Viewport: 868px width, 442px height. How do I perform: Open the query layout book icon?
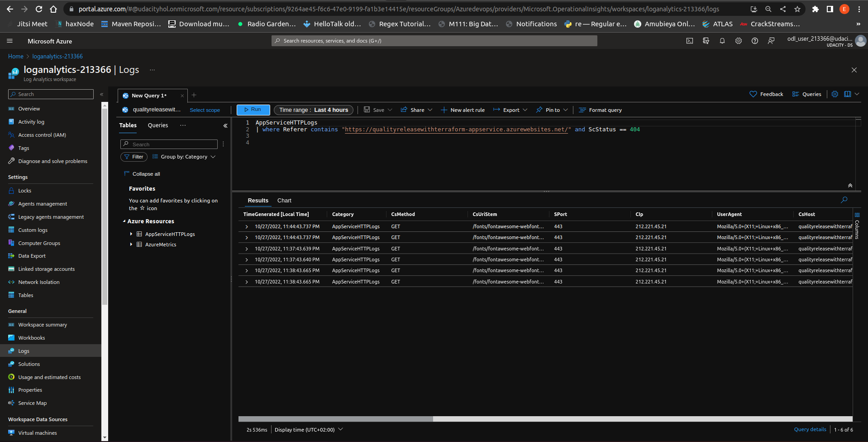(848, 94)
